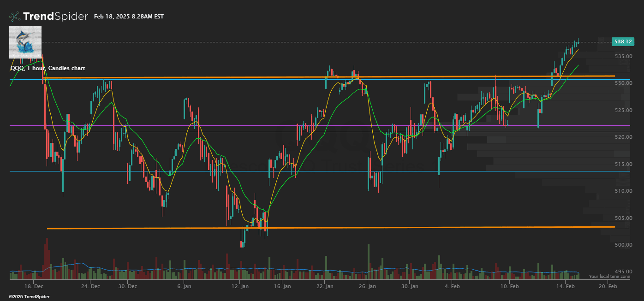Select the lower orange support trendline
Viewport: 644px width, 301px height.
[x=331, y=228]
